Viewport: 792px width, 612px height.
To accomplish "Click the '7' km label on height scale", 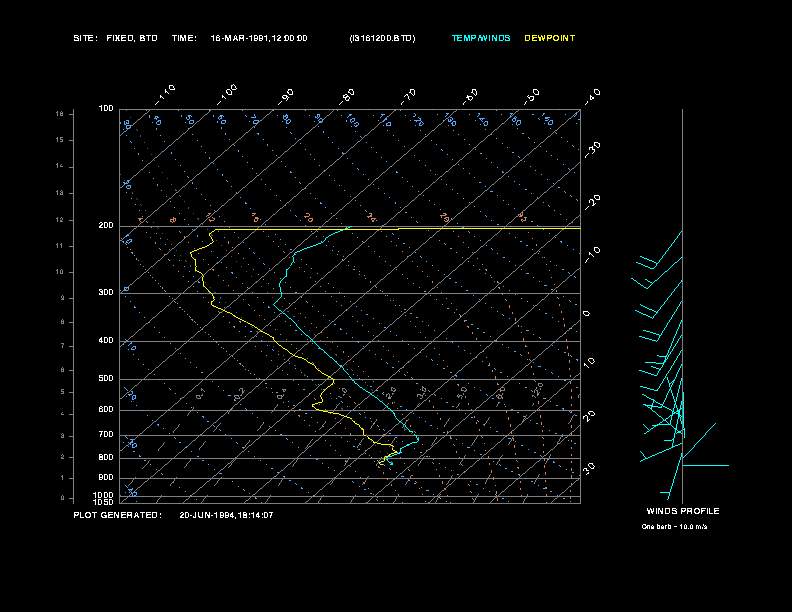I will pyautogui.click(x=63, y=346).
